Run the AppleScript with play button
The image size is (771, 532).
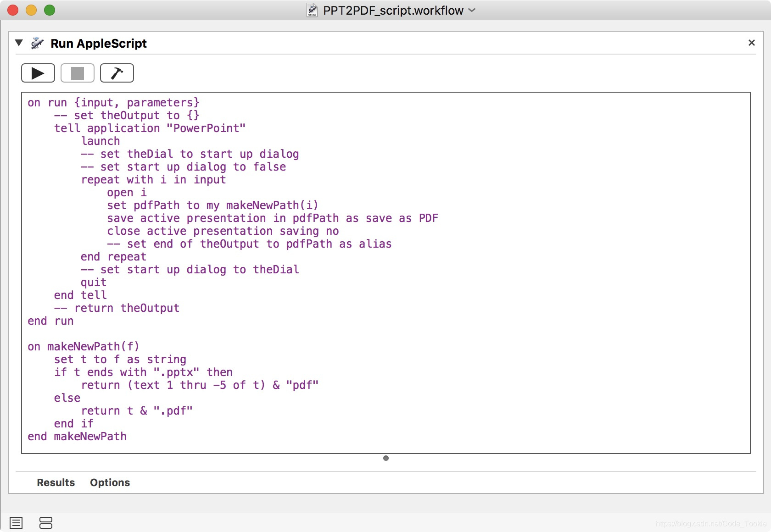(38, 73)
